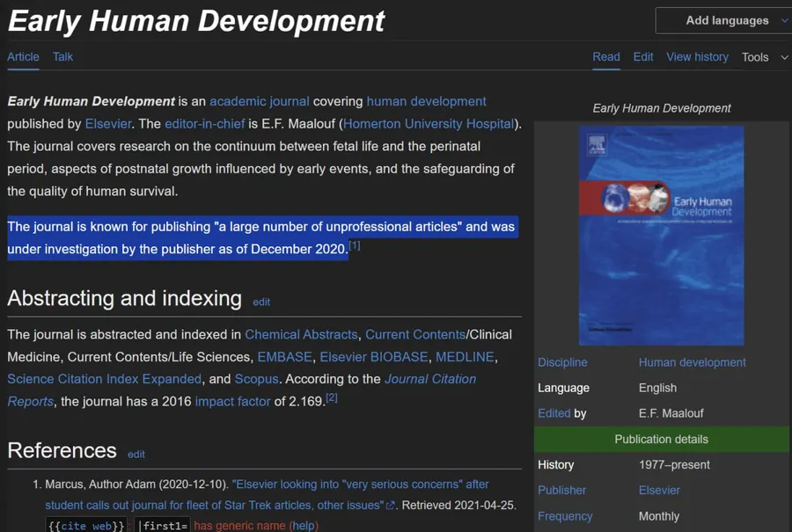The image size is (792, 532).
Task: Jump to citation footnote 1
Action: [355, 245]
